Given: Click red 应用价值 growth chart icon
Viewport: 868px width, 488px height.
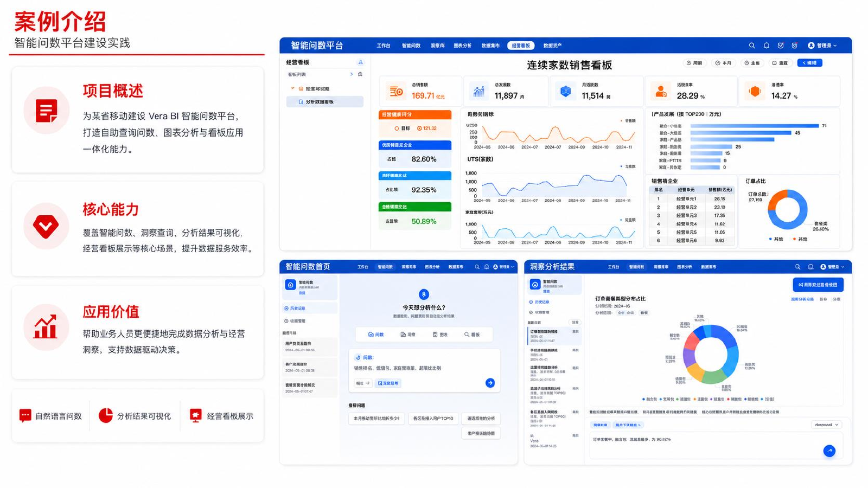Looking at the screenshot, I should (46, 327).
